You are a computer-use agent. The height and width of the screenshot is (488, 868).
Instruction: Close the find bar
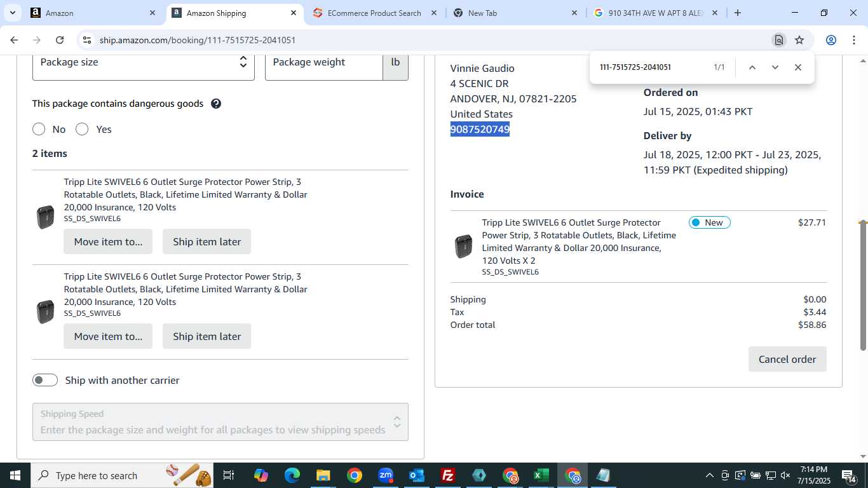(x=798, y=67)
